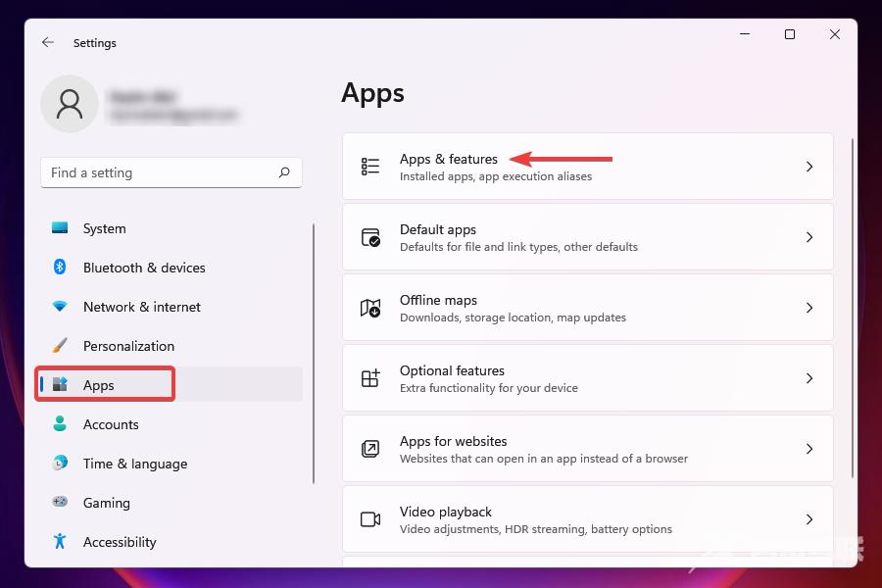
Task: Expand the Default apps chevron
Action: pyautogui.click(x=809, y=236)
